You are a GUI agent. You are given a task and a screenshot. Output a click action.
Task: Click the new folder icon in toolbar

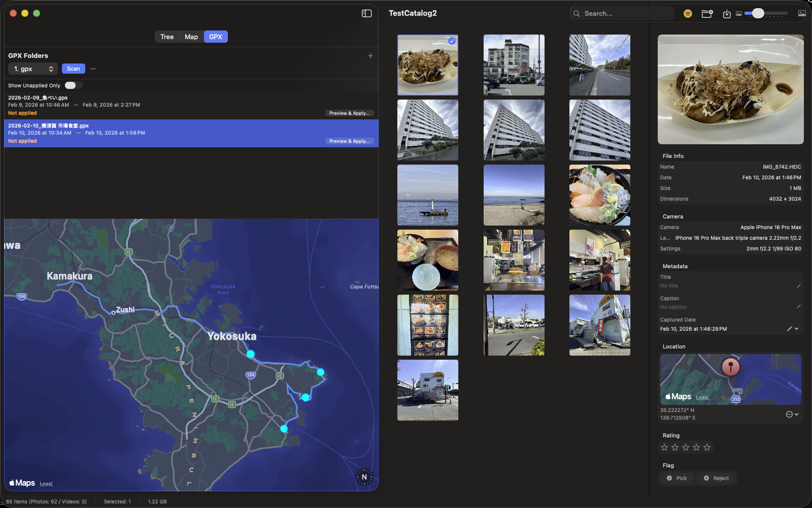pyautogui.click(x=707, y=14)
